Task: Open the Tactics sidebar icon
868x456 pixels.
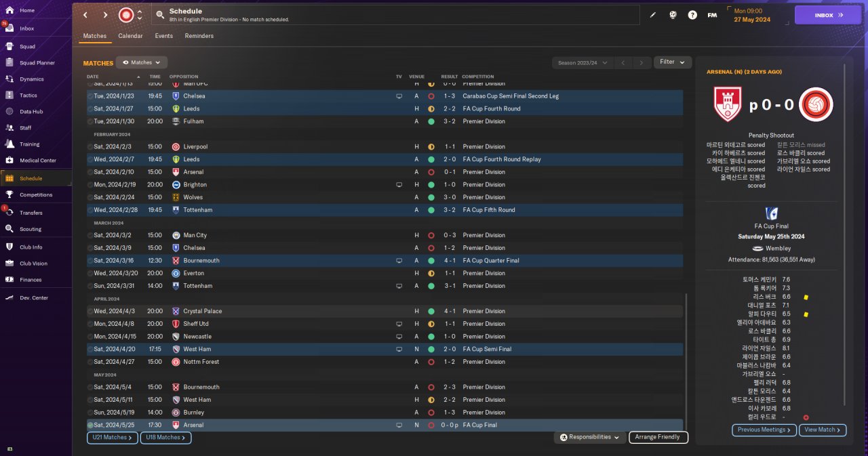Action: 9,96
